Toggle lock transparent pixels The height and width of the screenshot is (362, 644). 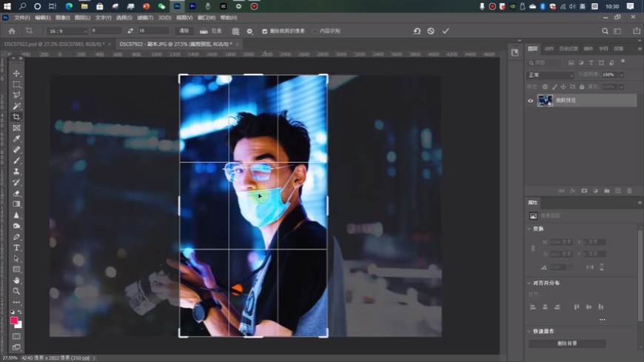(545, 87)
